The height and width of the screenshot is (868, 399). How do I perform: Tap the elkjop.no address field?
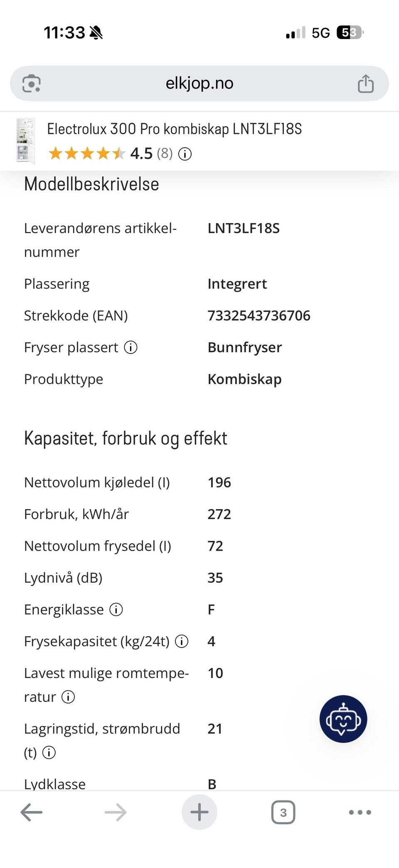[x=199, y=83]
